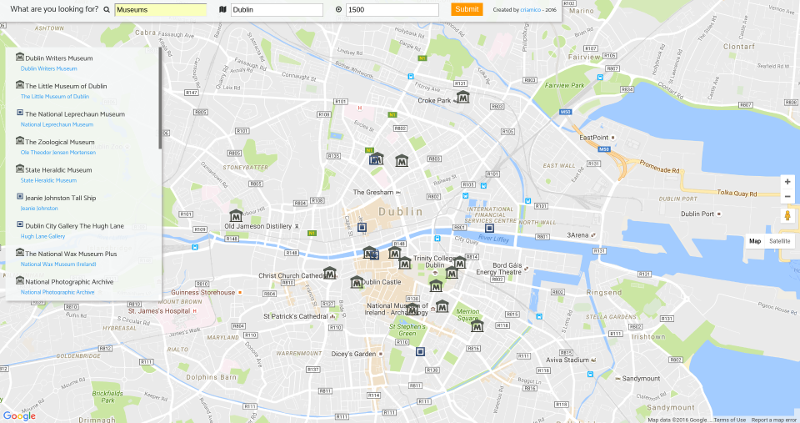Open National Wax Museum (Ireland) link

[58, 264]
